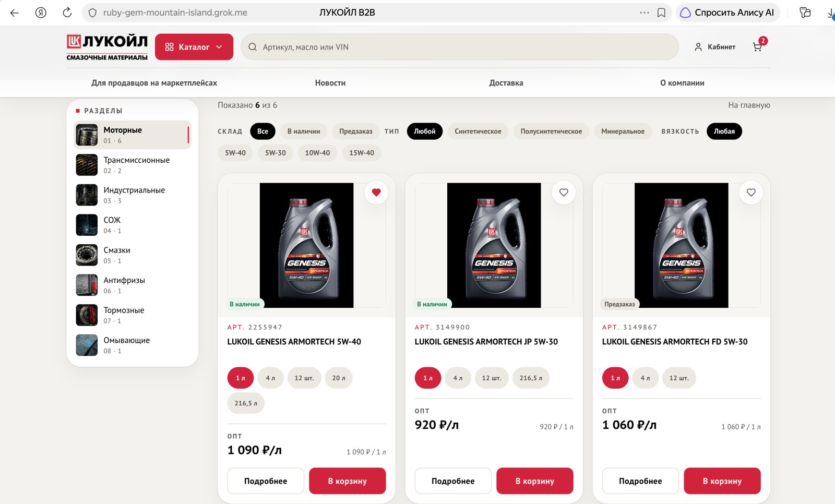The image size is (835, 504).
Task: Add ARMORTECH JP 5W-30 to cart
Action: 535,481
